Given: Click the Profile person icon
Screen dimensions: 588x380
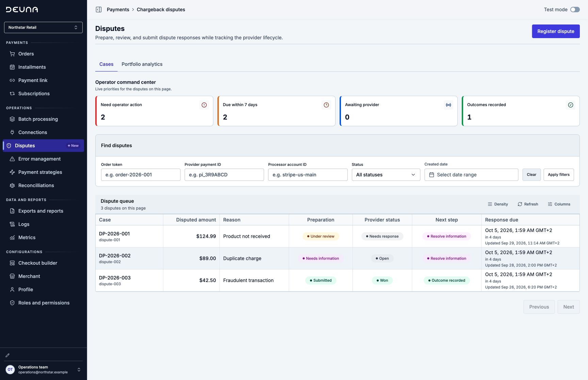Looking at the screenshot, I should click(12, 290).
